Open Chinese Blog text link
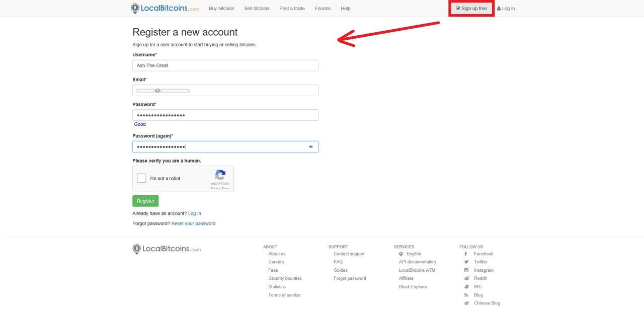The width and height of the screenshot is (644, 310). tap(487, 303)
